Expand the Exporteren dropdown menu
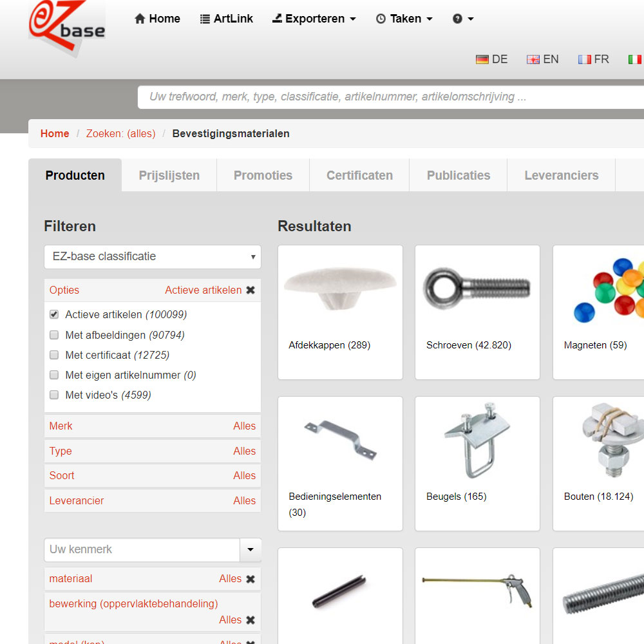The width and height of the screenshot is (644, 644). click(x=314, y=19)
